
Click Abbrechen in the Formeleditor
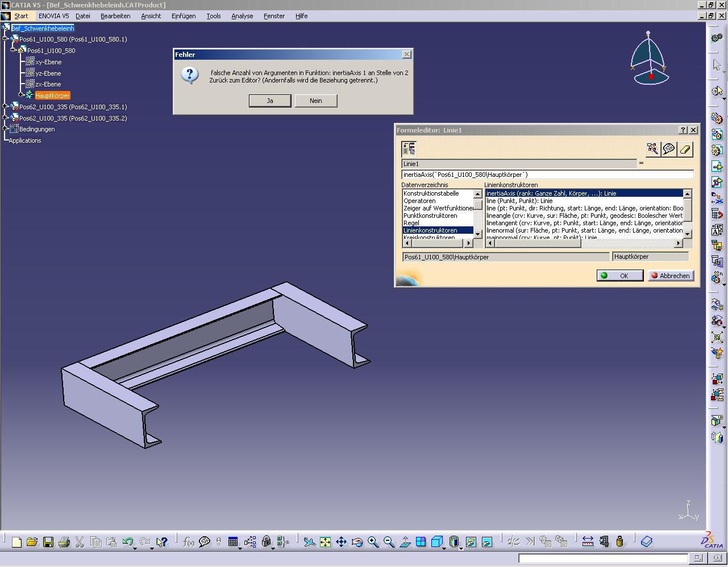tap(670, 275)
